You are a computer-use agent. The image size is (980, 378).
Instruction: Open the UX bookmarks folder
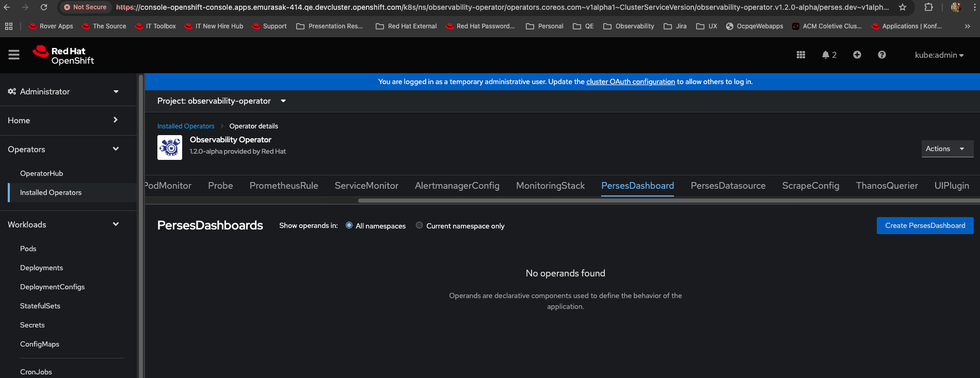pyautogui.click(x=706, y=26)
